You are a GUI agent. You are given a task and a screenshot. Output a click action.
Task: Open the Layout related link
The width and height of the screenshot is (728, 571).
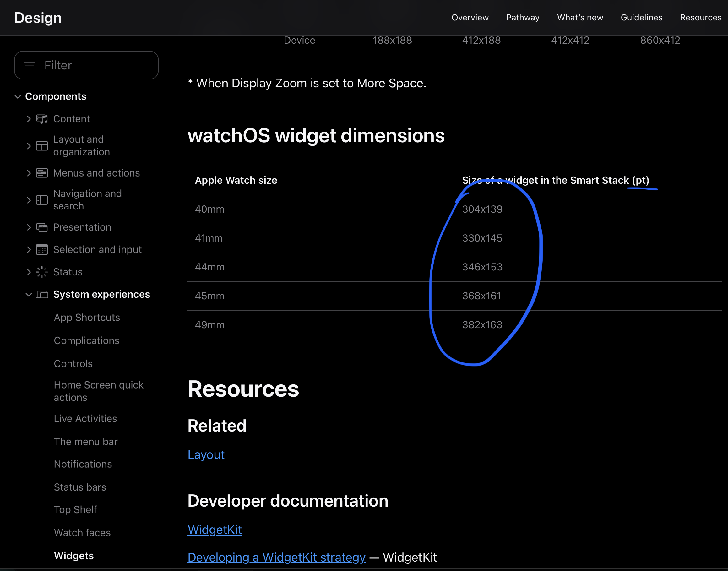[x=206, y=455]
